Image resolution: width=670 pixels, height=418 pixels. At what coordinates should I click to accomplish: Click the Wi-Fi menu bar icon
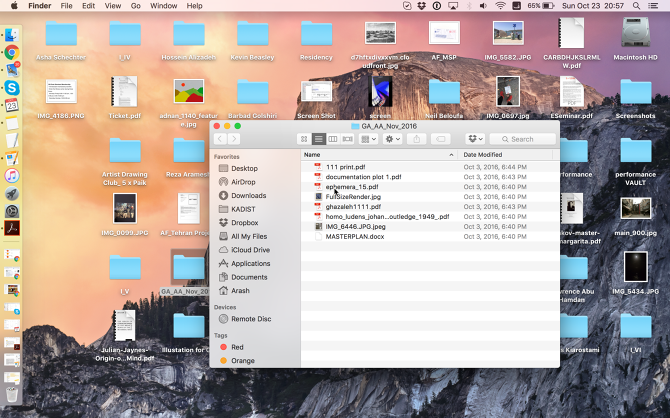click(500, 6)
